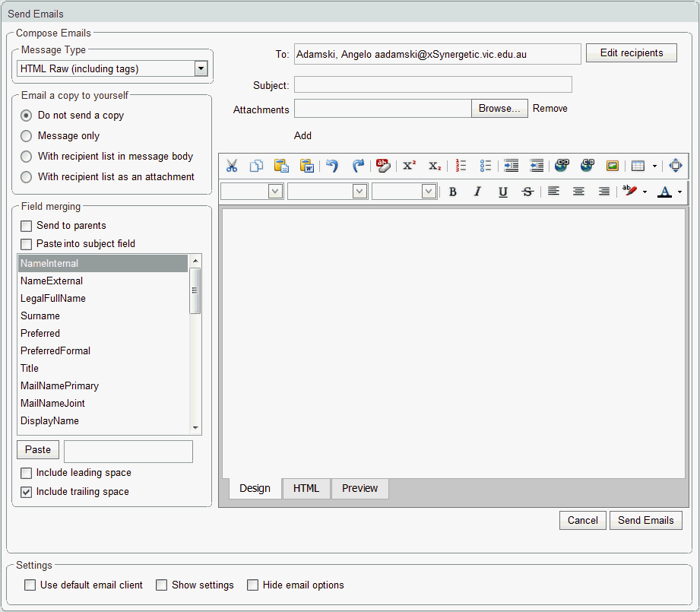
Task: Enable Include leading space
Action: click(27, 473)
